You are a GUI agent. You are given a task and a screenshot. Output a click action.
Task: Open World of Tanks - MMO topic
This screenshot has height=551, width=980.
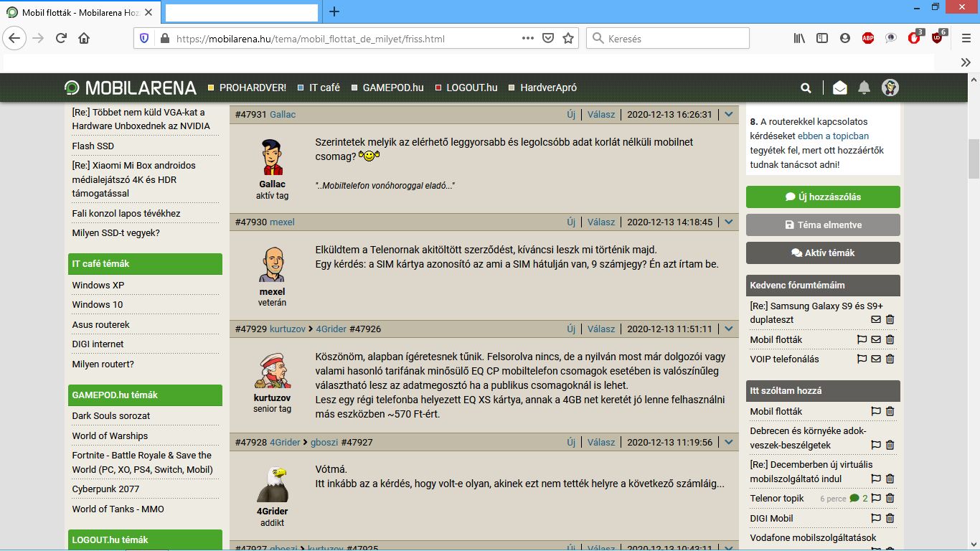tap(118, 509)
